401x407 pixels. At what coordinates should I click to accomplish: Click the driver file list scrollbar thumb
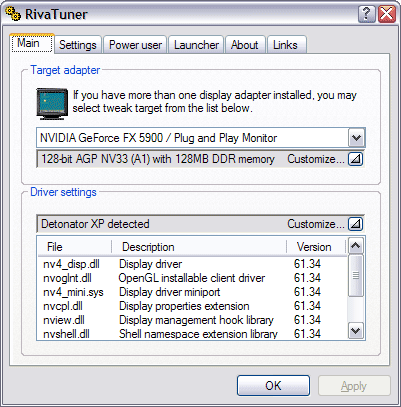point(356,275)
